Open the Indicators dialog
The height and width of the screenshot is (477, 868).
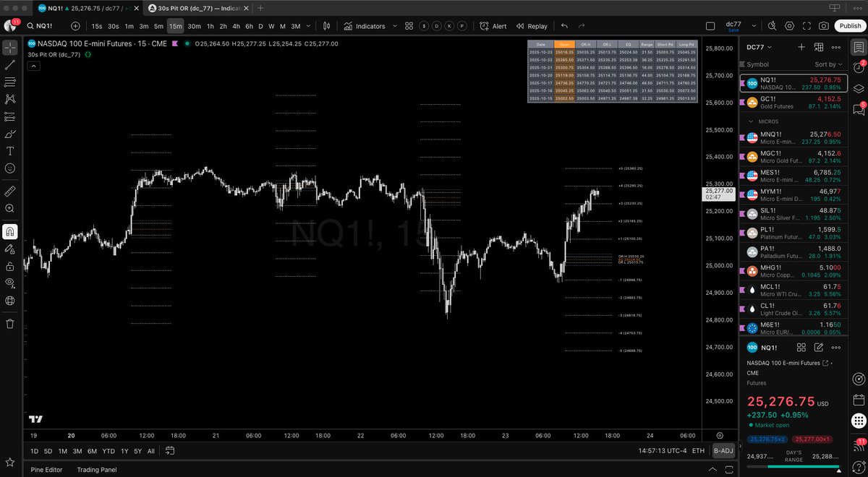tap(364, 26)
